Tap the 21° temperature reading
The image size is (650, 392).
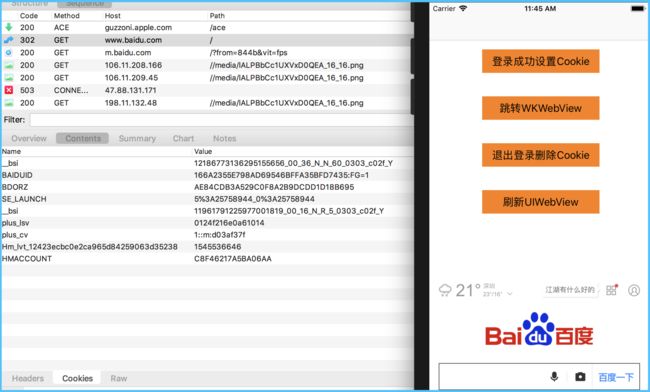tap(468, 290)
